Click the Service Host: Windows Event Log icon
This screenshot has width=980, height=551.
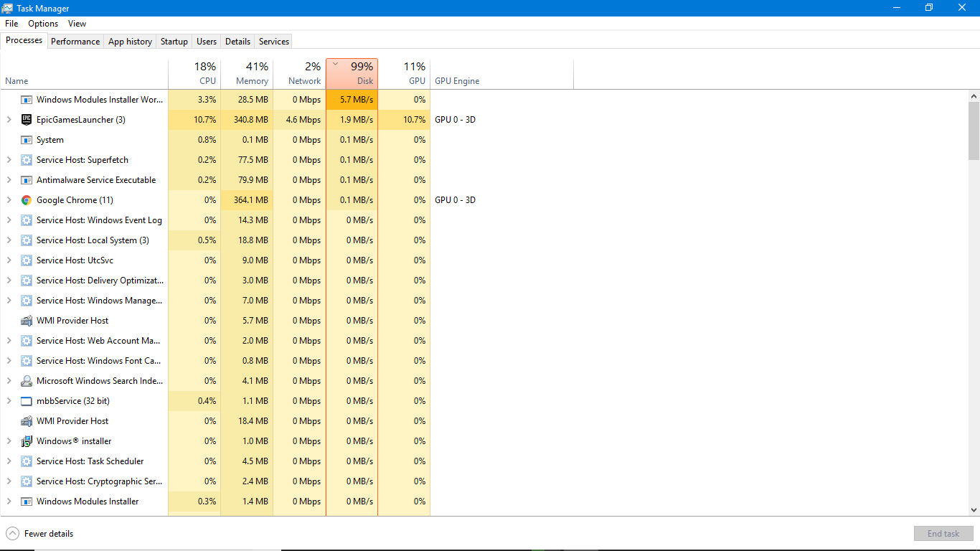pos(27,220)
